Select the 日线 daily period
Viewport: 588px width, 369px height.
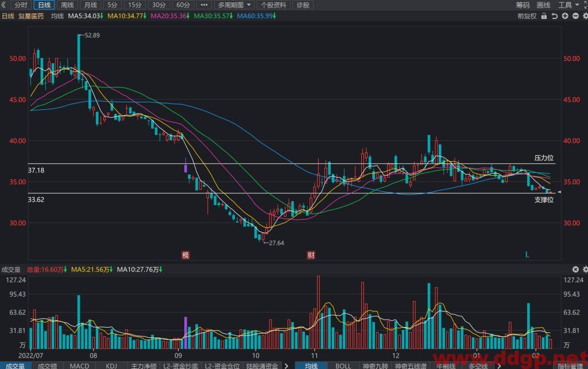click(44, 5)
